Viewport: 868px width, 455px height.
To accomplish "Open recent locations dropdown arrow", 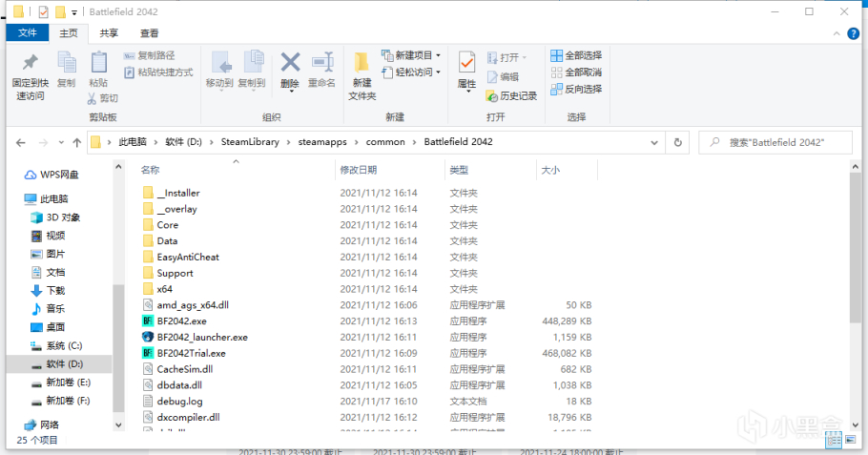I will point(61,143).
